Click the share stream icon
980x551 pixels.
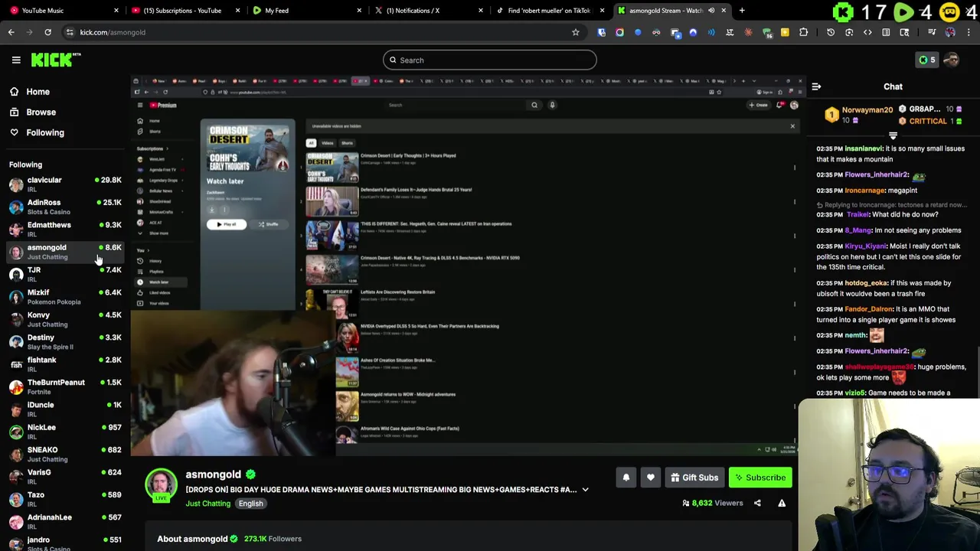(x=757, y=503)
